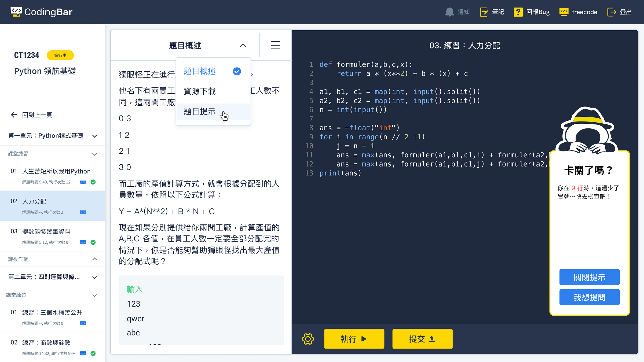Click the back arrow 回到上一頁
The image size is (644, 362).
(14, 115)
